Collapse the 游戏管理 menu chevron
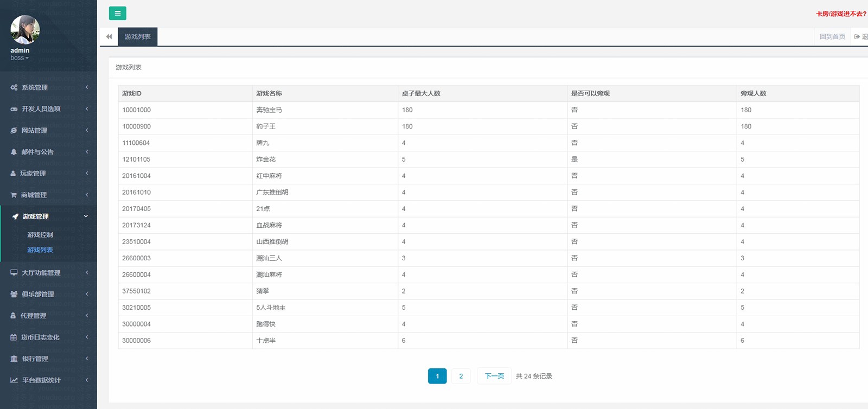 click(86, 216)
